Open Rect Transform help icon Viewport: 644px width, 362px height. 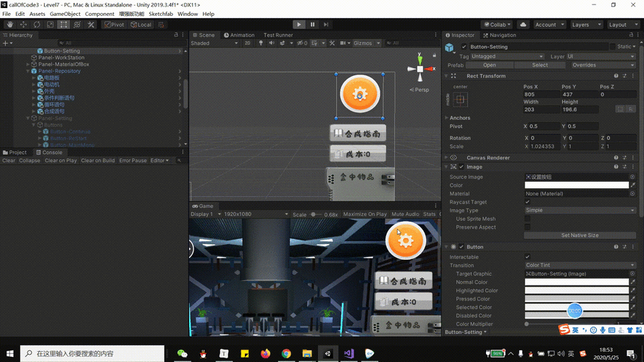pos(616,76)
